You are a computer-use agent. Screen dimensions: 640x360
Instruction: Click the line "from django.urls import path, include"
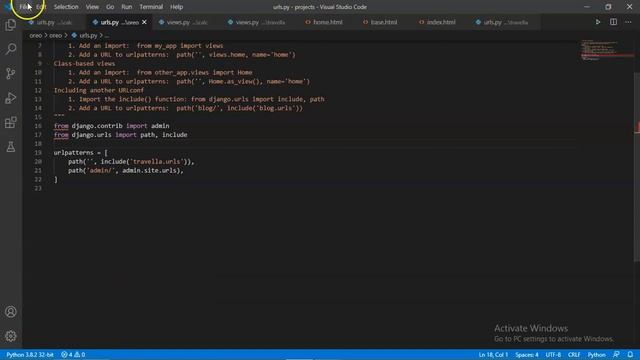pyautogui.click(x=120, y=135)
